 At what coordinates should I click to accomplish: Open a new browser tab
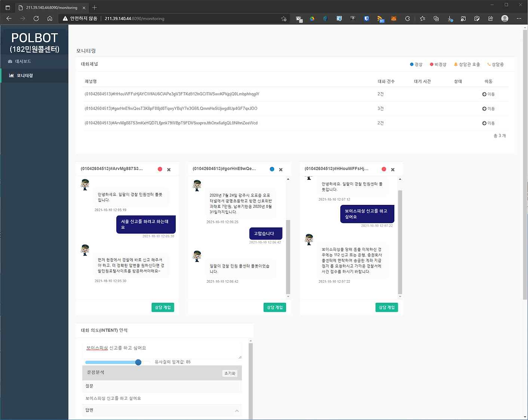click(x=94, y=7)
